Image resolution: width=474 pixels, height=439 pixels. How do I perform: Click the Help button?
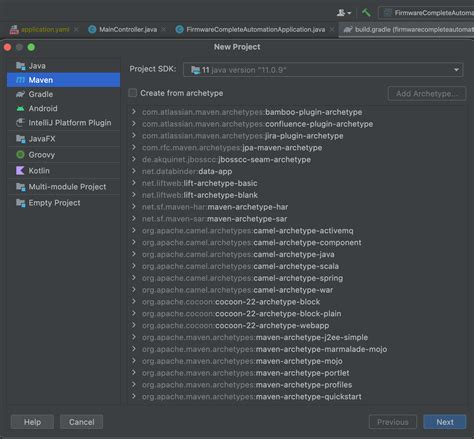[32, 422]
